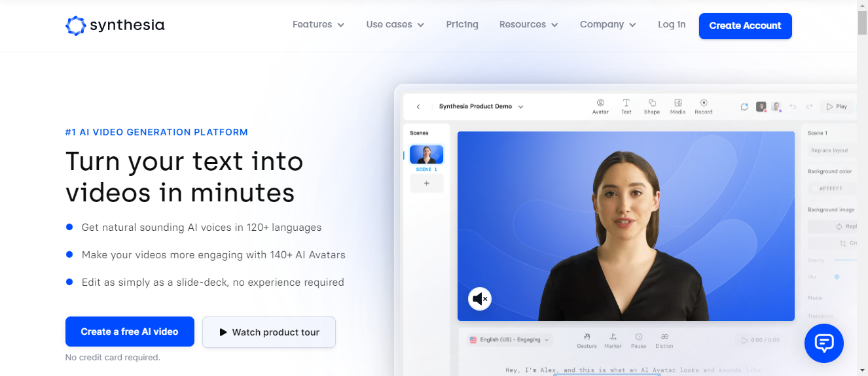Click the undo arrow in demo editor
The height and width of the screenshot is (376, 868).
(793, 107)
